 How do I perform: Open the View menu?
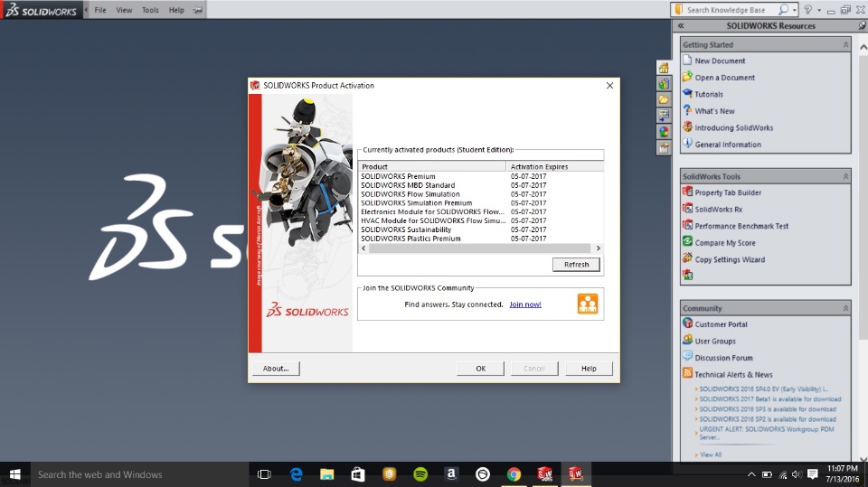pos(124,10)
